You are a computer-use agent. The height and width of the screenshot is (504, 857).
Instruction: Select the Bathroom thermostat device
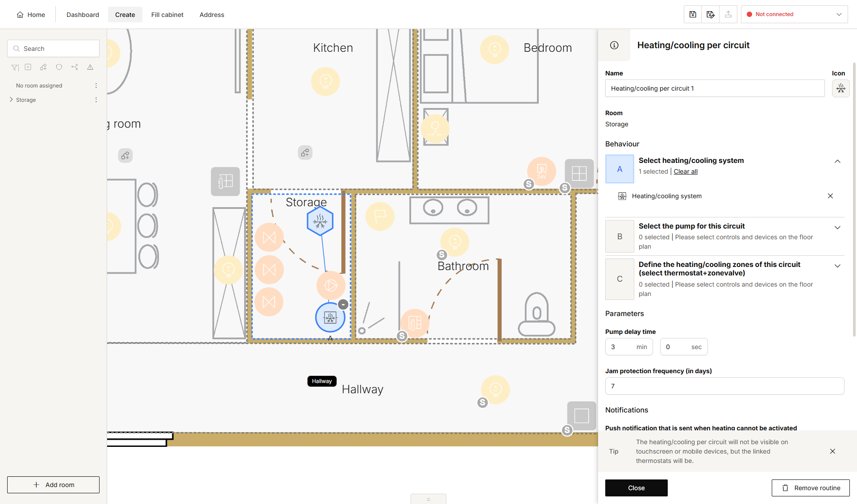415,323
